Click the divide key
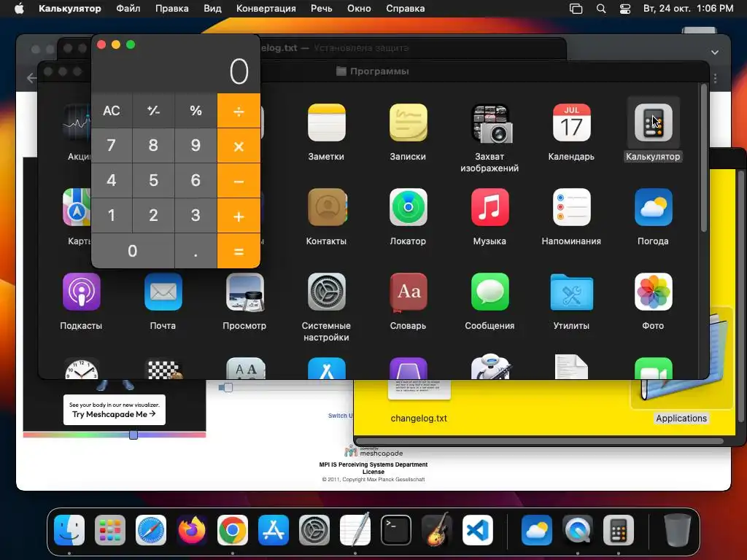 tap(239, 111)
